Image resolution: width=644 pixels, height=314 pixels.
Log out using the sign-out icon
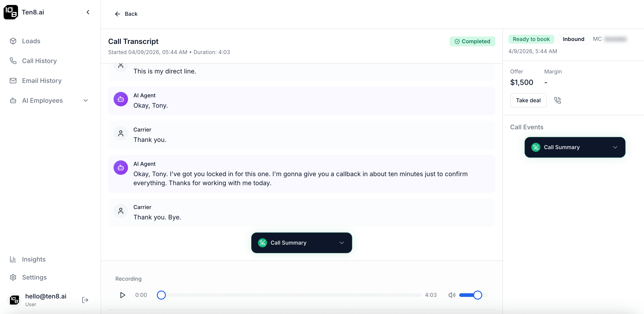pos(85,300)
